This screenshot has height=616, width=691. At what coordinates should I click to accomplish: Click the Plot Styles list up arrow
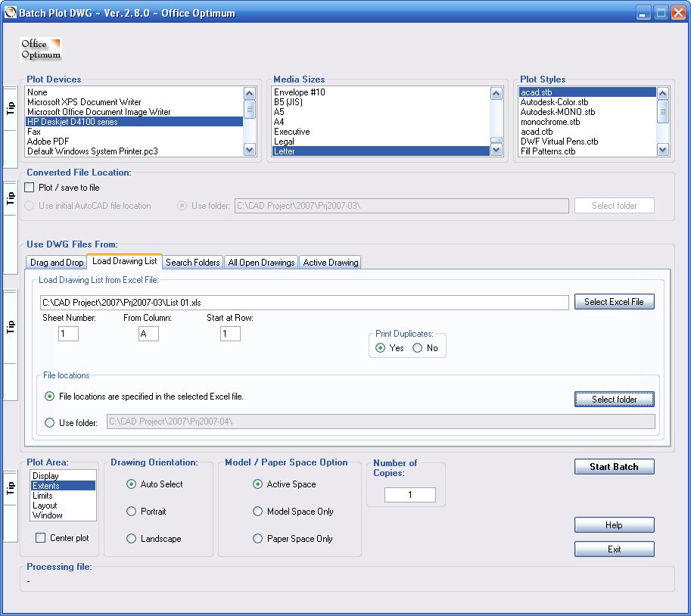point(662,93)
